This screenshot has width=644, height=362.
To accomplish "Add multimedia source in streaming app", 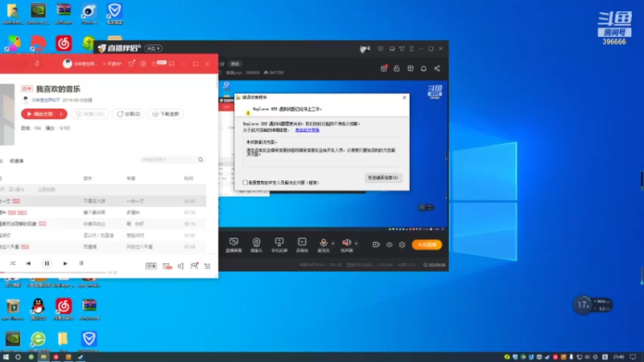I will pyautogui.click(x=302, y=245).
